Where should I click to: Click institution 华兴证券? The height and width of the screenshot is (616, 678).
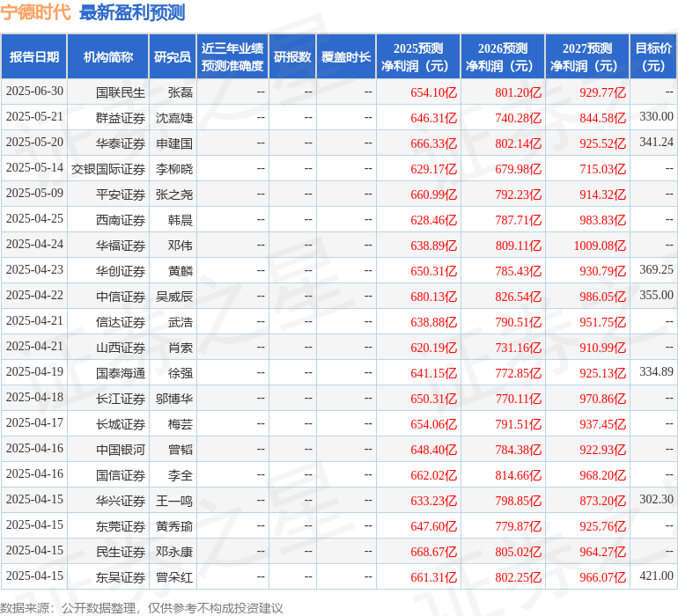(121, 501)
